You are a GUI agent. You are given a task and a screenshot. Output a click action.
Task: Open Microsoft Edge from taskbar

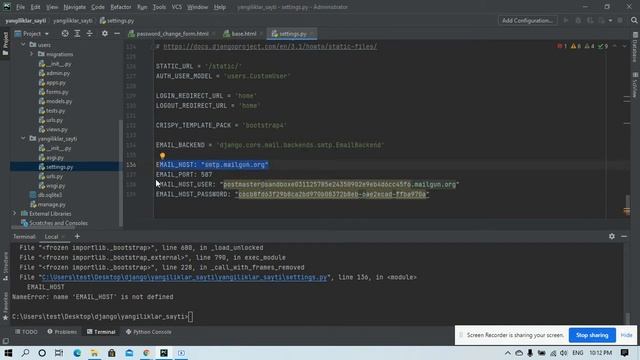click(77, 353)
